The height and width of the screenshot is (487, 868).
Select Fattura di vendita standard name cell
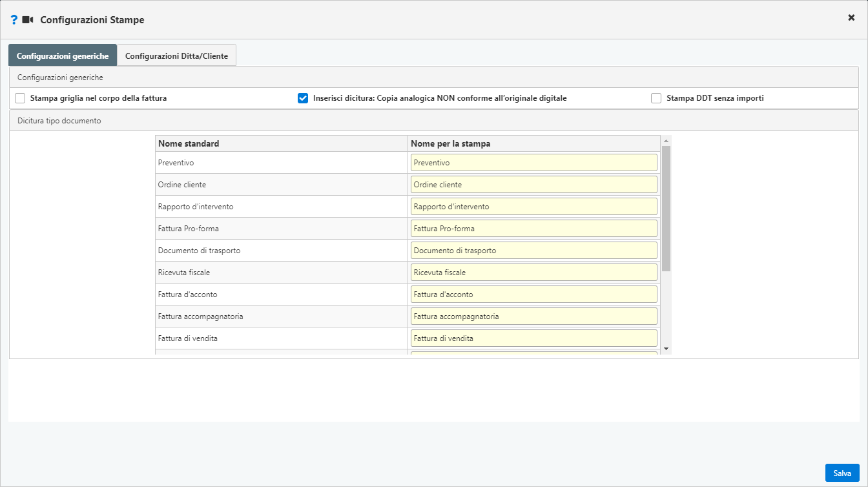(x=282, y=338)
